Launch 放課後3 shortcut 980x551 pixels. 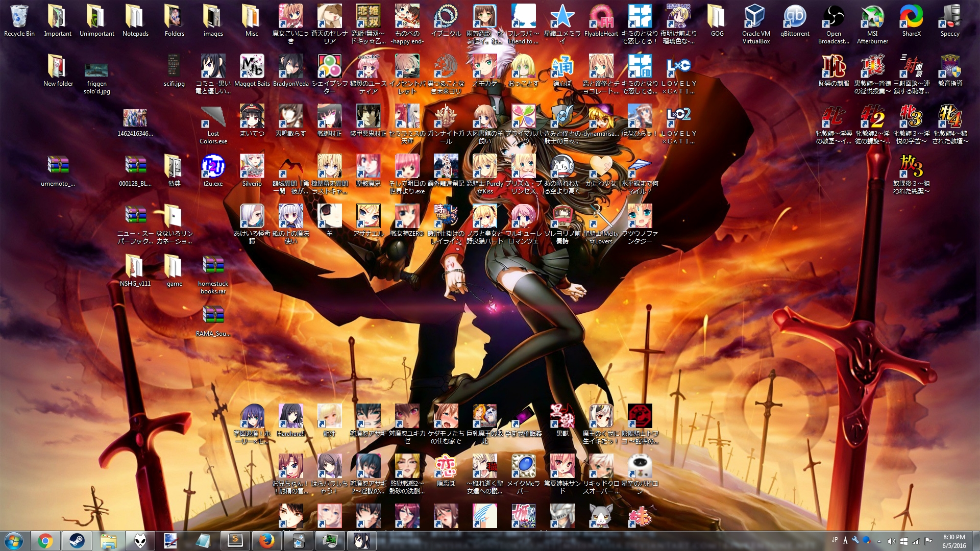tap(912, 174)
